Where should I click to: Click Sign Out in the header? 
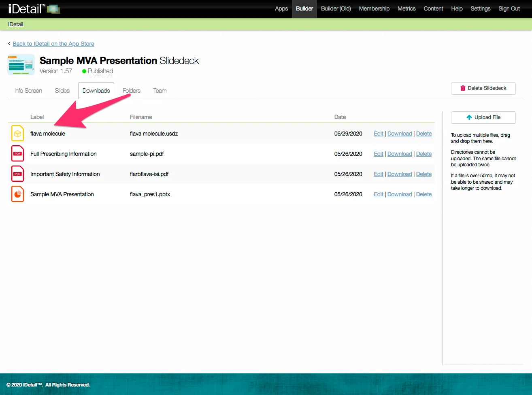pyautogui.click(x=509, y=8)
